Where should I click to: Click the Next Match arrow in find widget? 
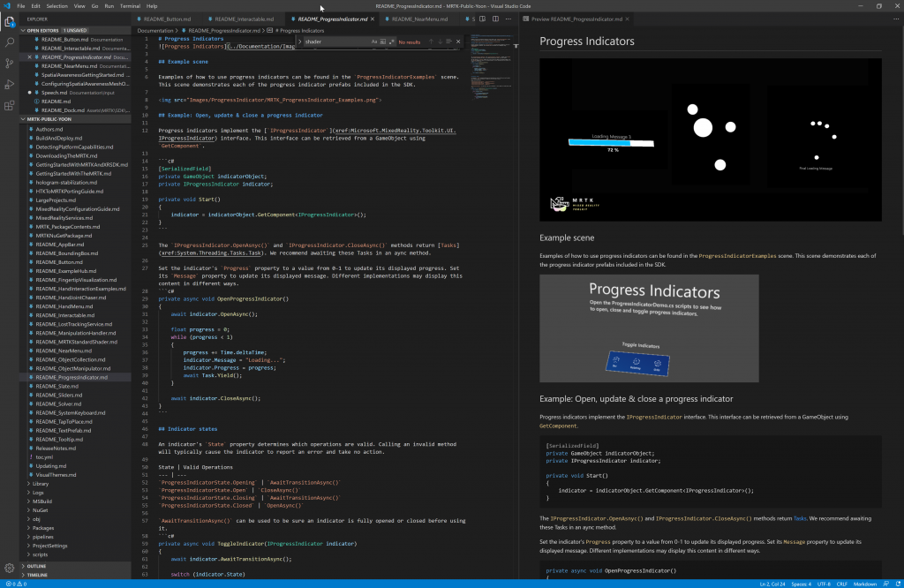click(440, 41)
